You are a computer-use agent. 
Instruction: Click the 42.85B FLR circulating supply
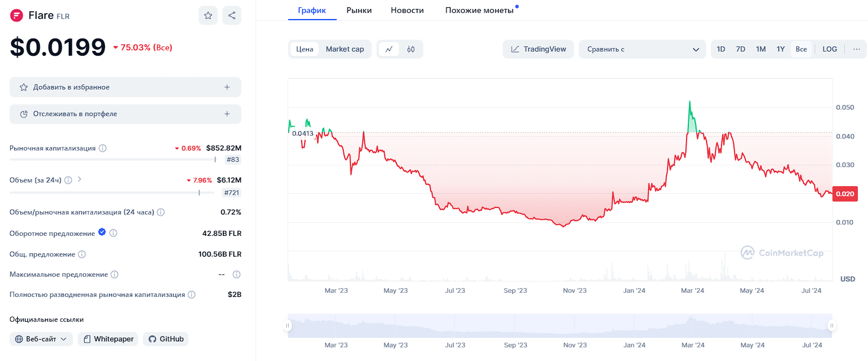[x=222, y=234]
